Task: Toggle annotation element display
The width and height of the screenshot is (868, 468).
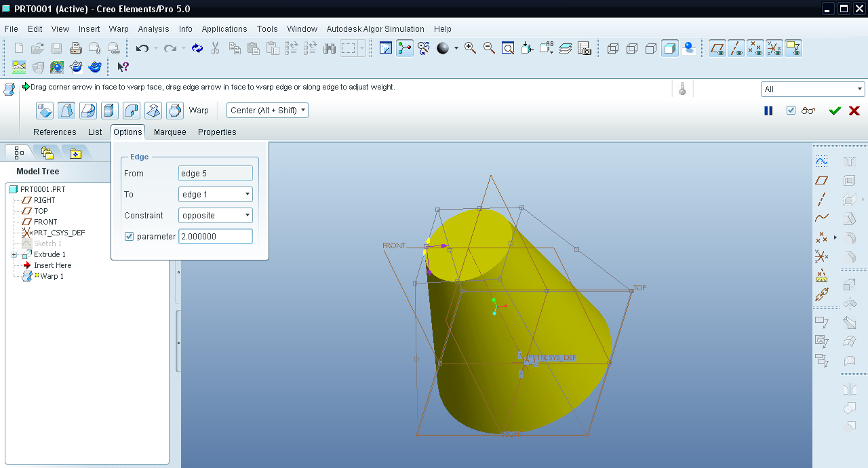Action: [x=793, y=48]
